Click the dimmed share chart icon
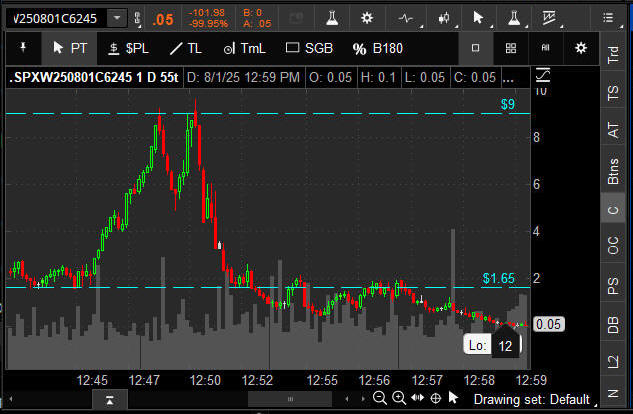The height and width of the screenshot is (414, 633). [x=296, y=18]
